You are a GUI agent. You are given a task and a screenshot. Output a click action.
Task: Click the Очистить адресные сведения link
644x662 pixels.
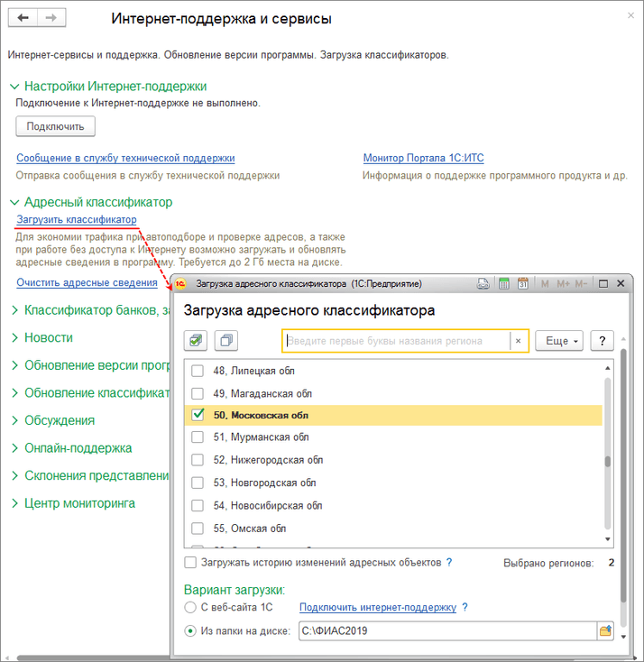tap(87, 282)
